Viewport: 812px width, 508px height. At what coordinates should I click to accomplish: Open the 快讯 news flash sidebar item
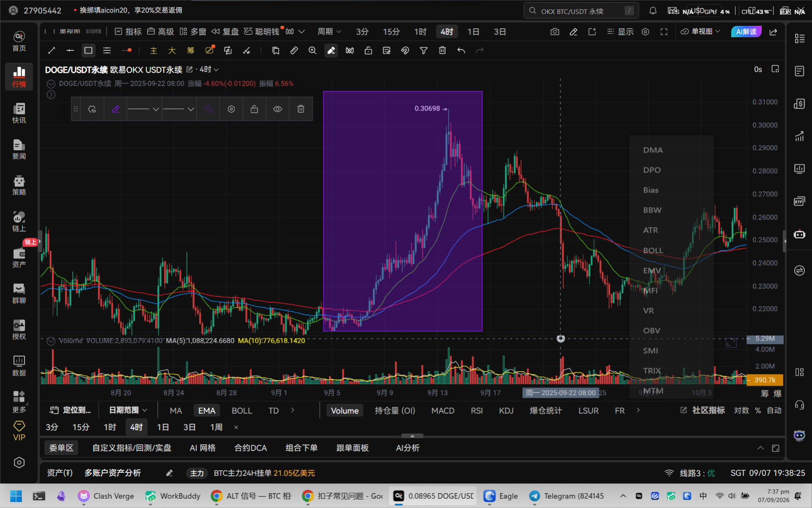pyautogui.click(x=19, y=113)
